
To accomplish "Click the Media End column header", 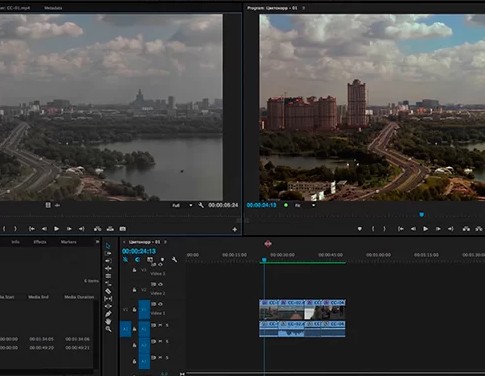I will [38, 297].
